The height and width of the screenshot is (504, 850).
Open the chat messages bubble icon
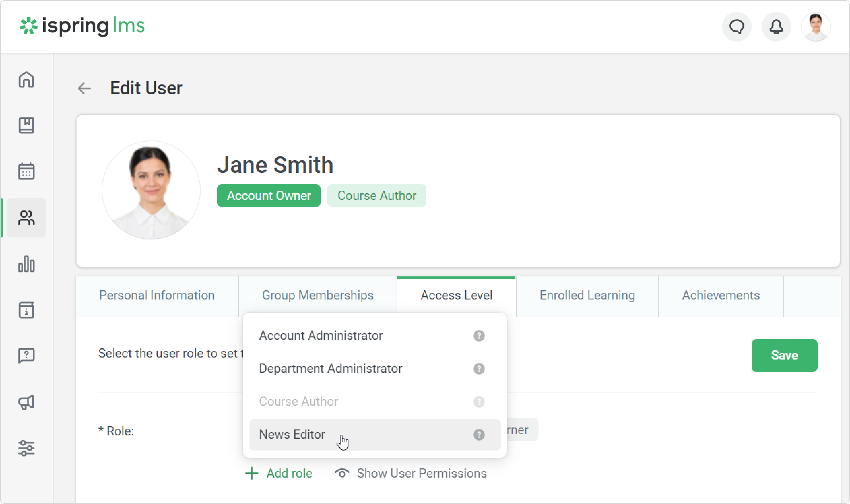pyautogui.click(x=736, y=26)
